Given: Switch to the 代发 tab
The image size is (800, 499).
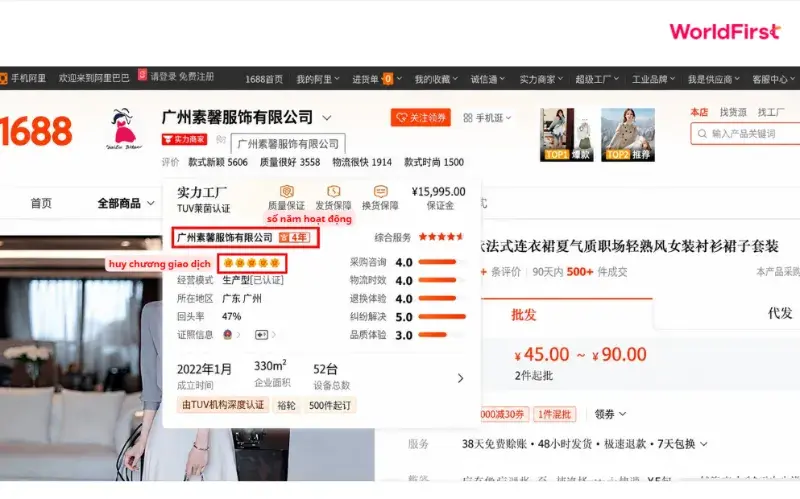Looking at the screenshot, I should pos(780,313).
